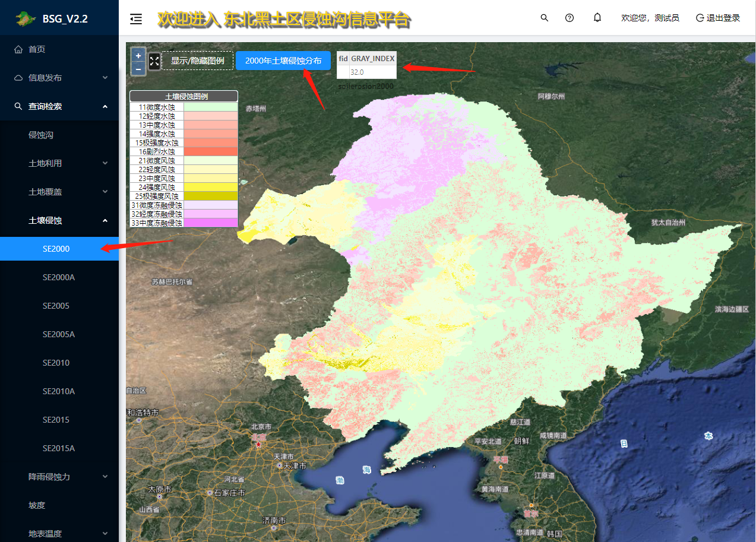This screenshot has height=542, width=756.
Task: Click the cloud icon beside 信息发布
Action: [18, 78]
